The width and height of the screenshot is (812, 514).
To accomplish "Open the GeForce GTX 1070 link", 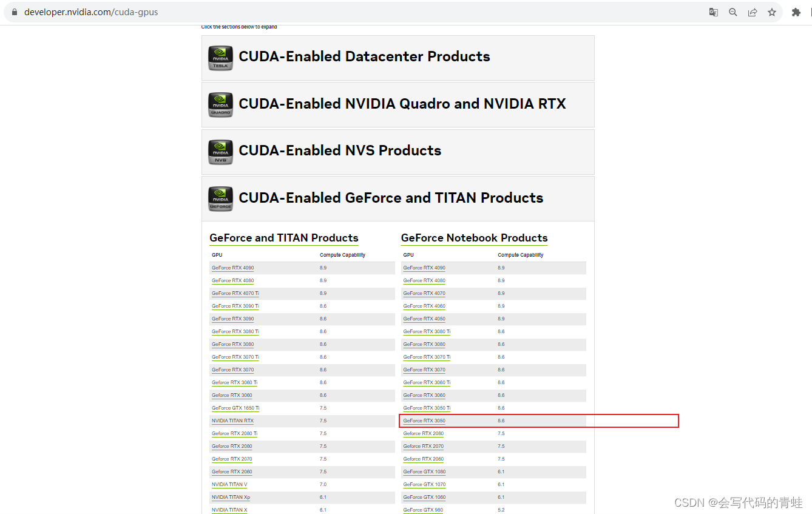I will tap(424, 484).
